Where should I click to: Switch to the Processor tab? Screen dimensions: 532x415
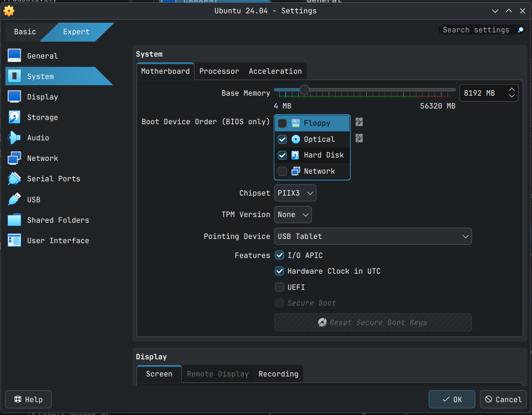tap(219, 71)
